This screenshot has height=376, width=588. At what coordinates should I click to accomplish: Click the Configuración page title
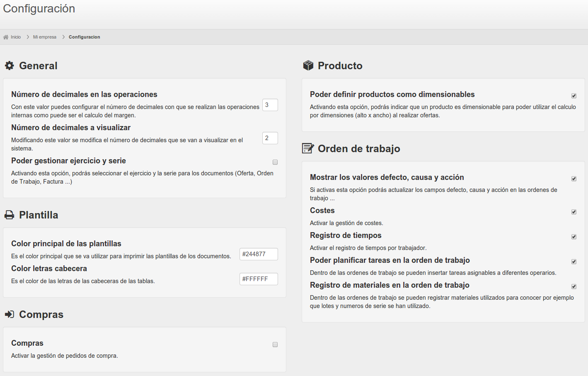pos(39,9)
